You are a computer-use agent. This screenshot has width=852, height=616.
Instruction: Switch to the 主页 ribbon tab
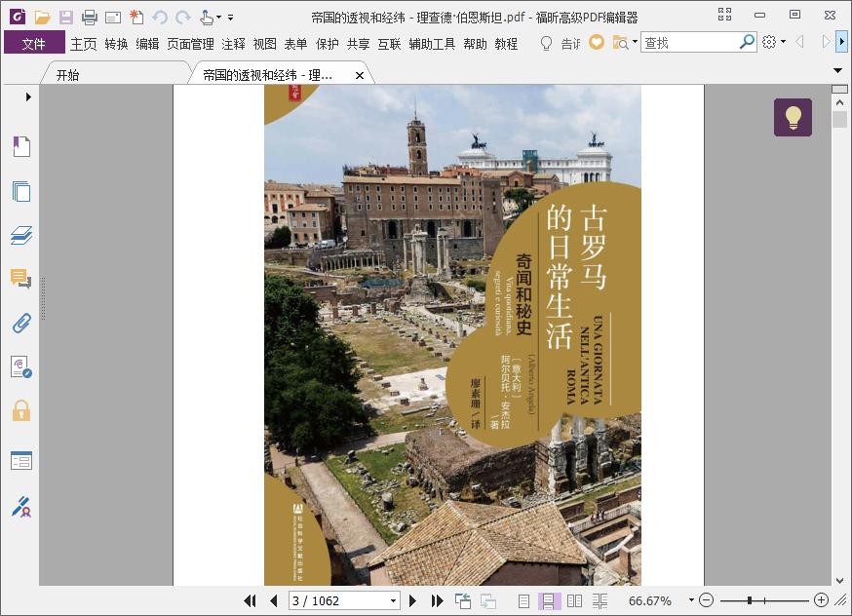pyautogui.click(x=83, y=44)
